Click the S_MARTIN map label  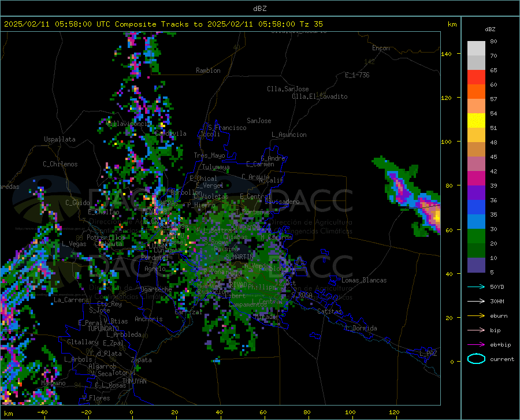[x=239, y=257]
